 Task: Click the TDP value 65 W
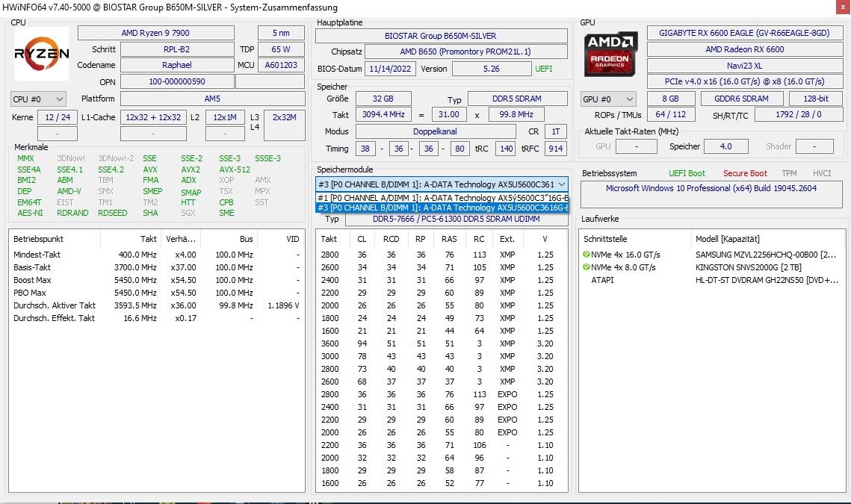click(x=281, y=49)
